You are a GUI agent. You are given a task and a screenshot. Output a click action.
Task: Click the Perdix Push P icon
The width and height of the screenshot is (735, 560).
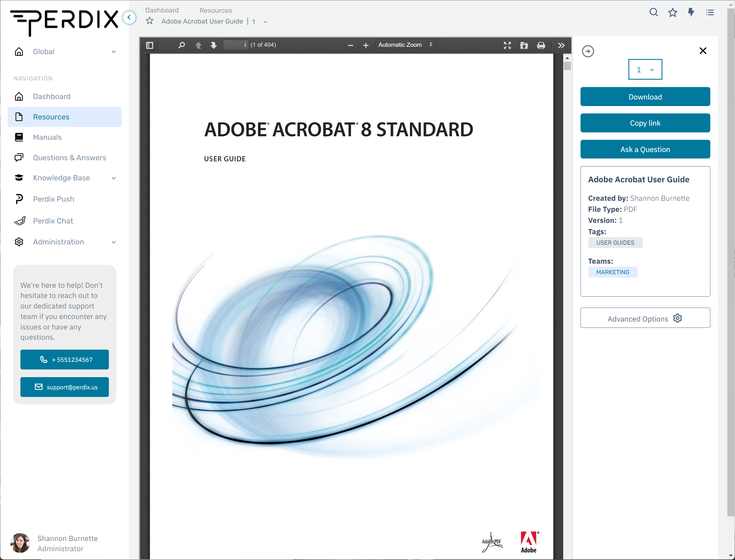click(19, 199)
